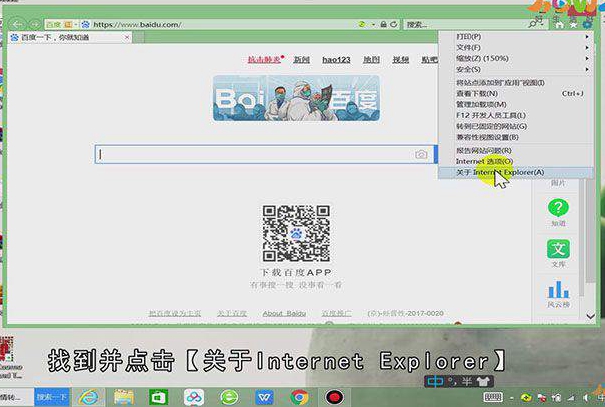Expand the 安全(S) submenu
This screenshot has width=605, height=407.
pyautogui.click(x=516, y=69)
